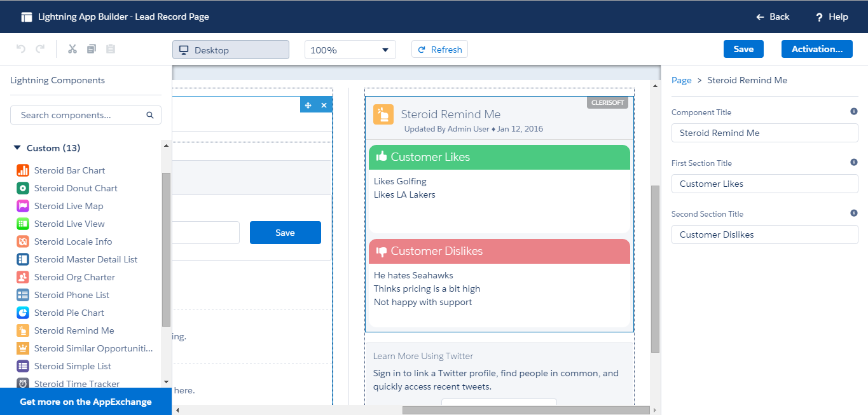Click the "Lightning Components" panel heading
Viewport: 868px width, 415px height.
click(58, 80)
